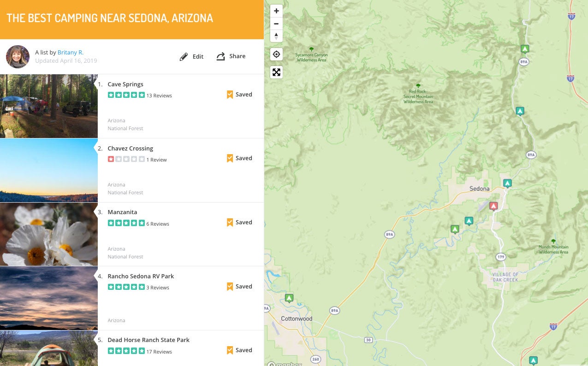Select the red highlighted campground marker near Sedona
This screenshot has height=366, width=588.
pyautogui.click(x=493, y=206)
